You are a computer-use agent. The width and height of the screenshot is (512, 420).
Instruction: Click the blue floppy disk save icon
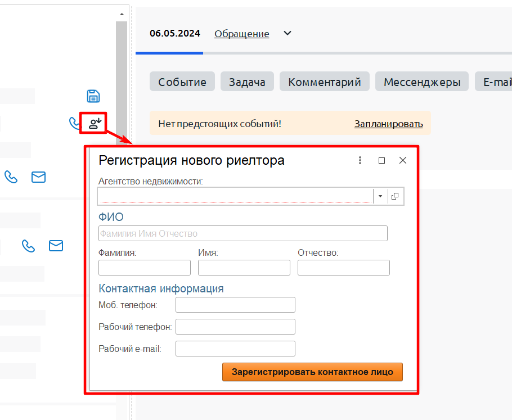pos(93,96)
